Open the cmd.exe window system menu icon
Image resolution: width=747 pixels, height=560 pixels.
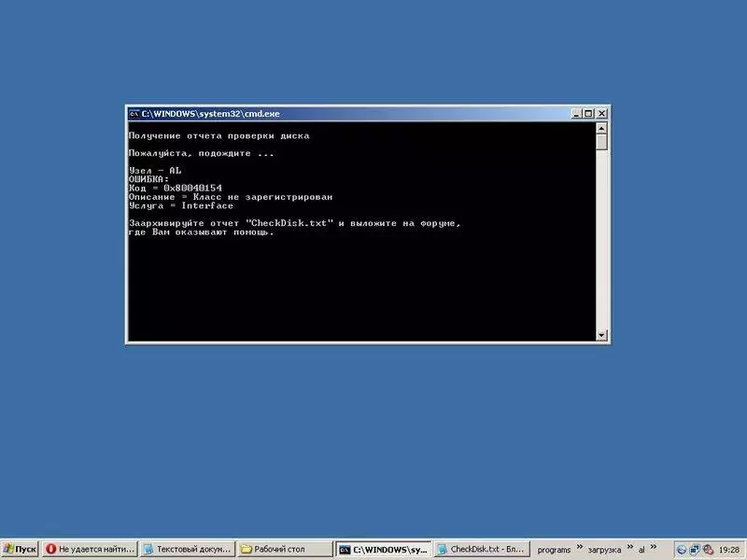click(134, 114)
